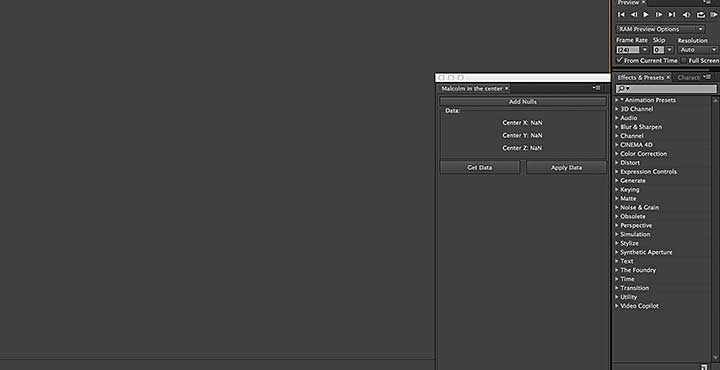Viewport: 720px width, 370px height.
Task: Toggle the mute audio speaker icon
Action: coord(686,15)
